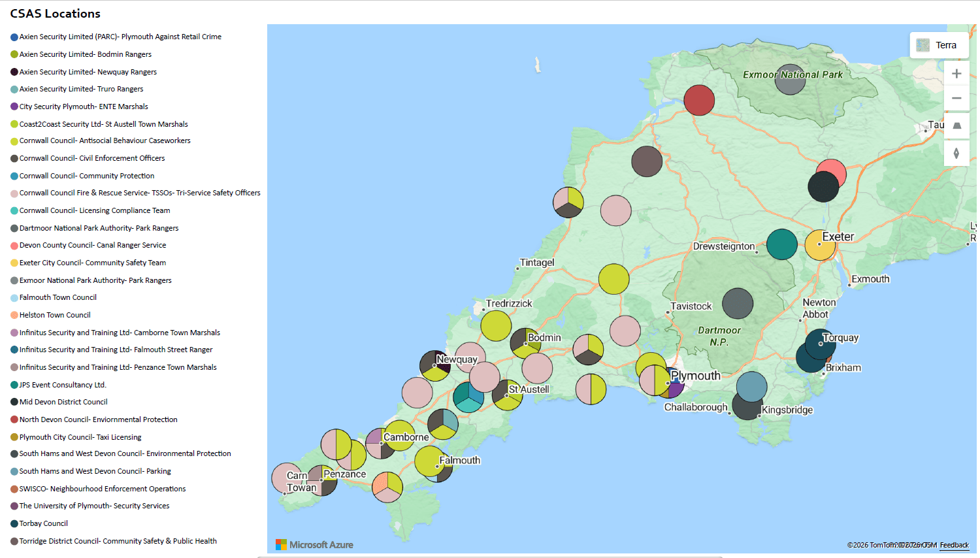Zoom in using the map plus button
Image resolution: width=980 pixels, height=558 pixels.
point(956,74)
